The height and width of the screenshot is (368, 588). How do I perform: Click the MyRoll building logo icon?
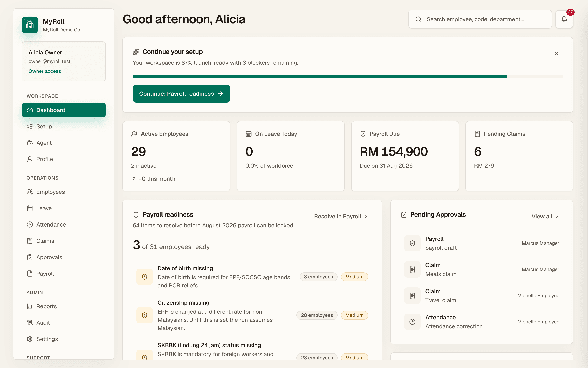[30, 25]
